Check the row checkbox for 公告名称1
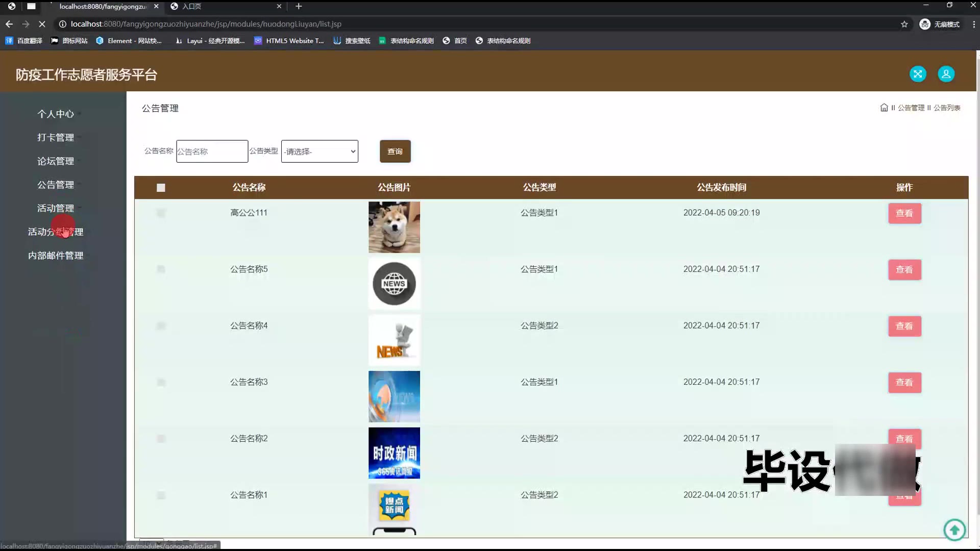Viewport: 980px width, 551px height. click(161, 495)
